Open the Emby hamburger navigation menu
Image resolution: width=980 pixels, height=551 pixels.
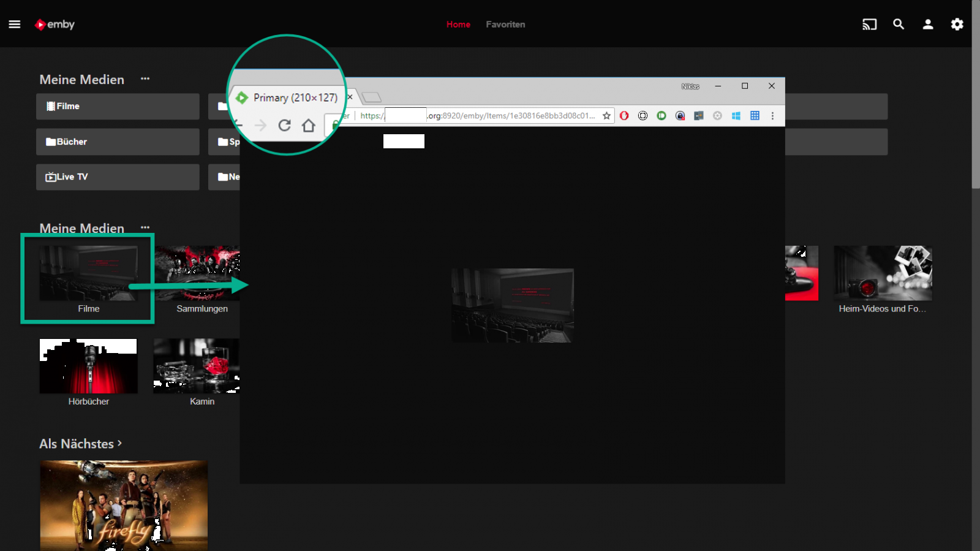pyautogui.click(x=15, y=25)
